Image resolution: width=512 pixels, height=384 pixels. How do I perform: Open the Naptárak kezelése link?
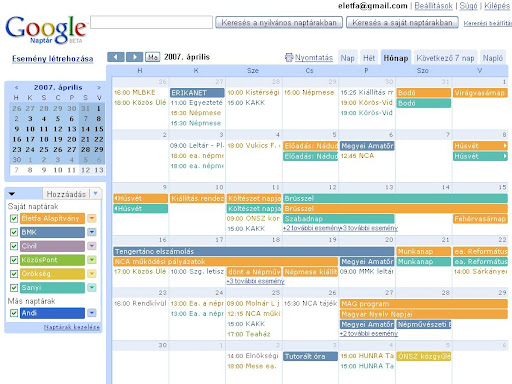pos(72,327)
